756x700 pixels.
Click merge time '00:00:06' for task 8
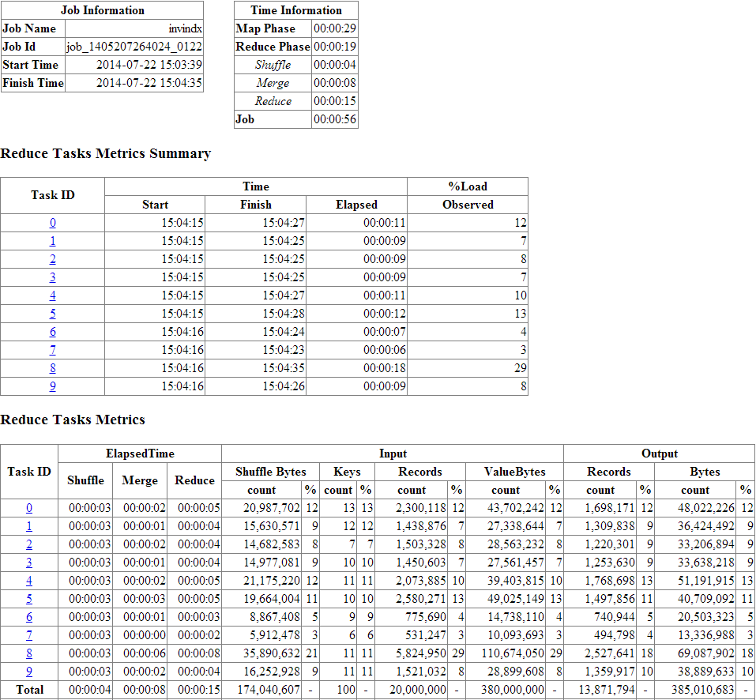point(144,653)
